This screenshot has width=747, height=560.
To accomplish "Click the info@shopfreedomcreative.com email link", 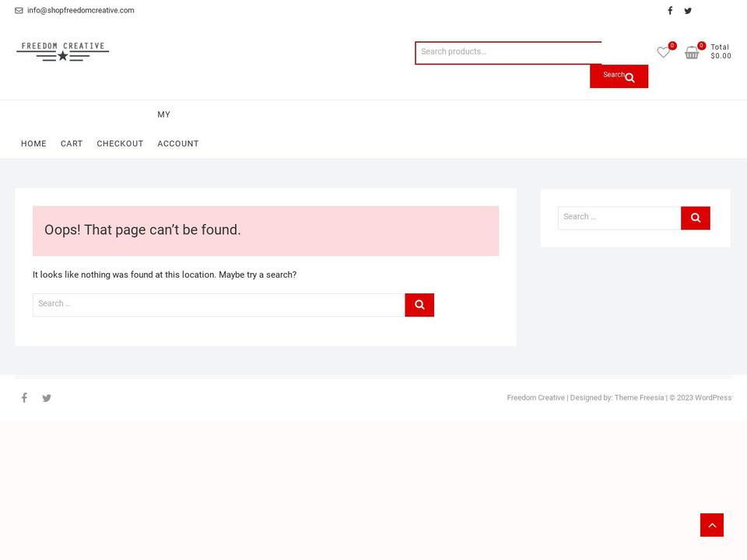I will point(80,10).
